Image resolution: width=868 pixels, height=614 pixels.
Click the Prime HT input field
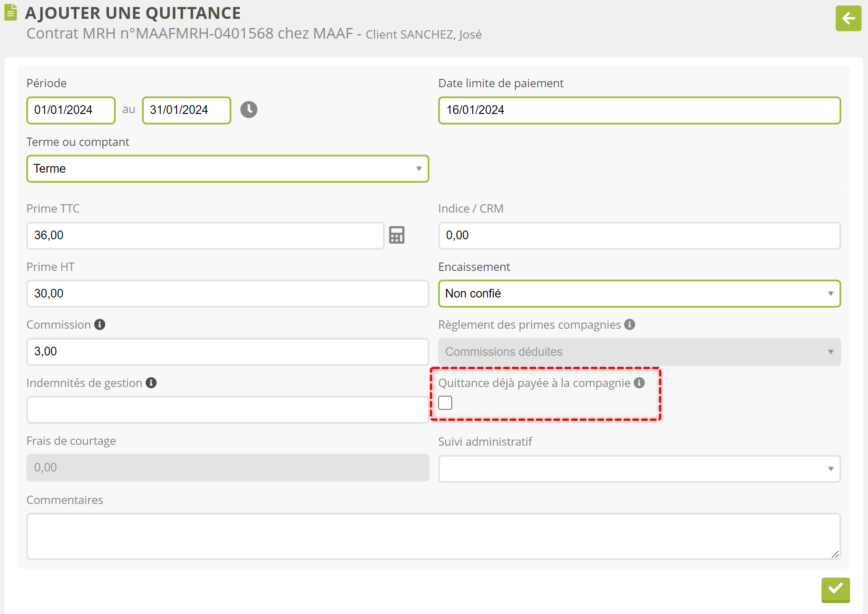[x=227, y=294]
